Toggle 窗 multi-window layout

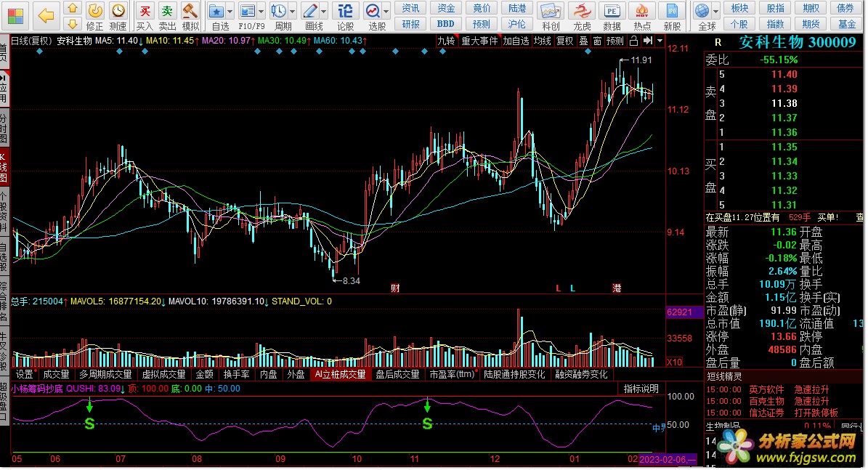597,41
